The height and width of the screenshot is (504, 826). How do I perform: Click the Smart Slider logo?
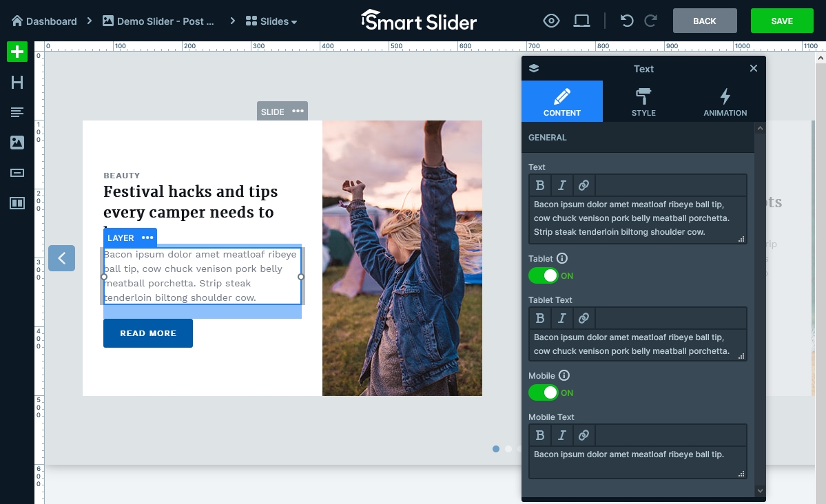(x=419, y=21)
